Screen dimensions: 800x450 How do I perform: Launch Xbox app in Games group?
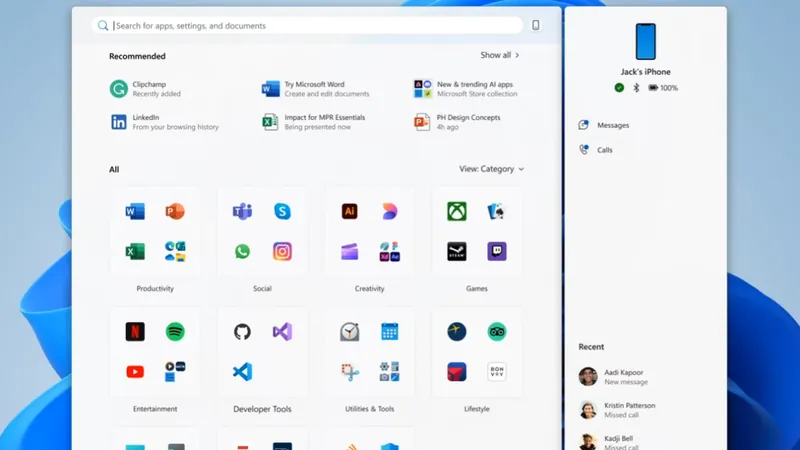[457, 211]
